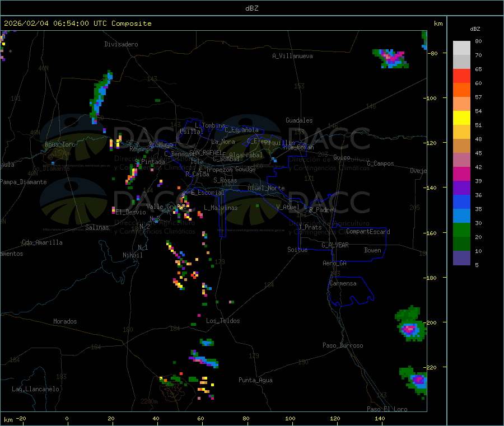Select the 'G_Campos' label
504x426 pixels.
click(380, 163)
